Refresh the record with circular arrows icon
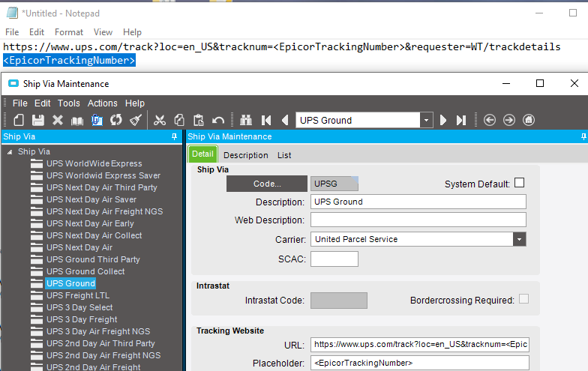The image size is (588, 371). [x=115, y=120]
